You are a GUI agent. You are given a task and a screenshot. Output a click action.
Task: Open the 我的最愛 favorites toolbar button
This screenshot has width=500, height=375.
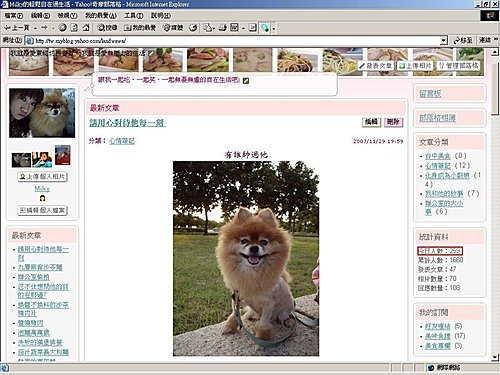click(140, 28)
